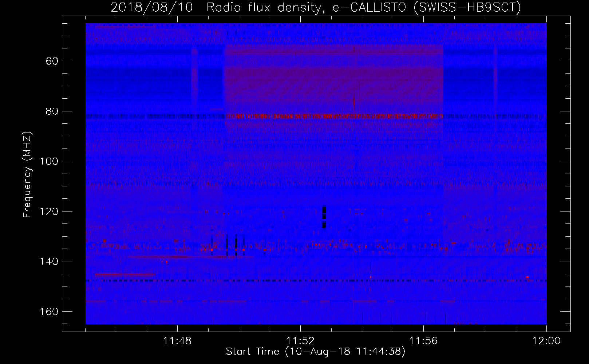Screen dimensions: 589x364
Task: Click the bright red band near 82 MHz
Action: (x=334, y=116)
